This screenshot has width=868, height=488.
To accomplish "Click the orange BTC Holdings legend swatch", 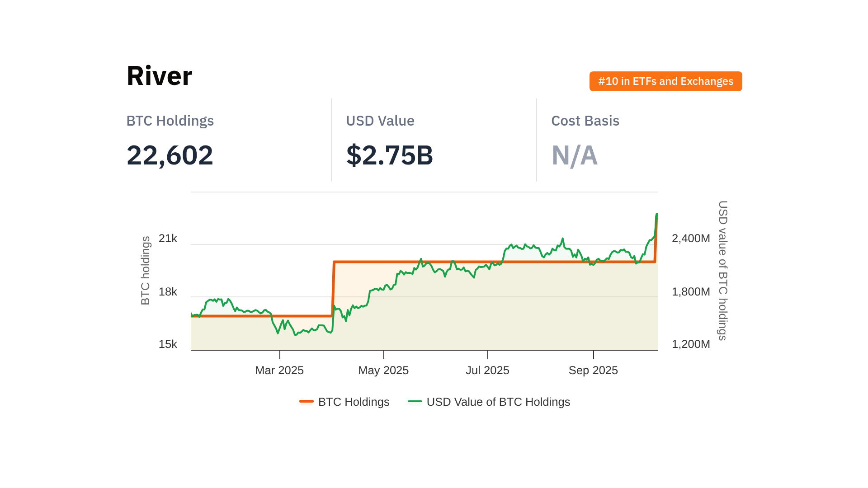I will pos(307,401).
